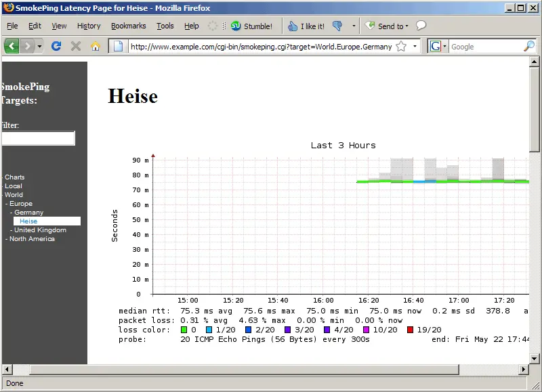Click the Seconds y-axis label
This screenshot has height=392, width=542.
pos(114,226)
